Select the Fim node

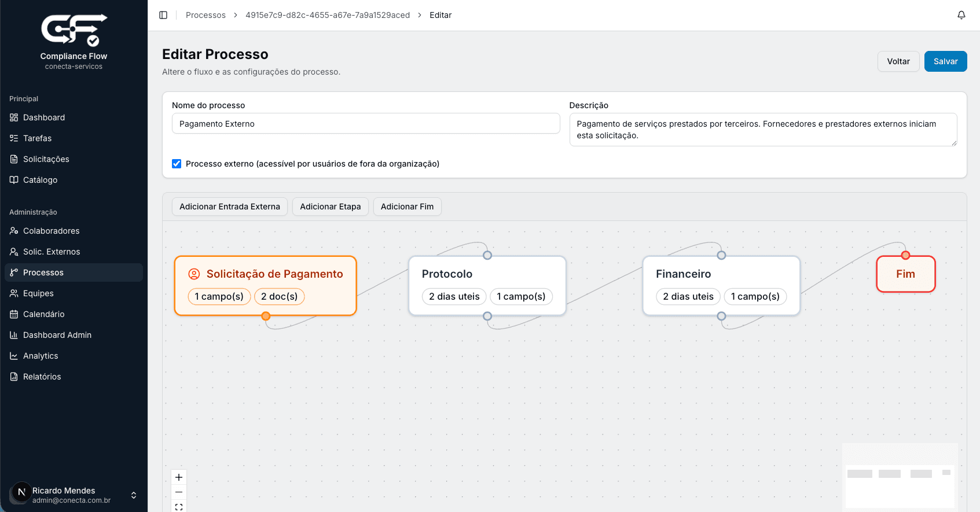coord(906,274)
